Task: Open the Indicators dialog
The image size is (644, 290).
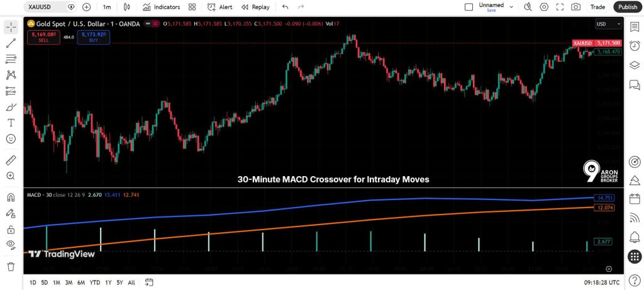Action: pyautogui.click(x=162, y=7)
